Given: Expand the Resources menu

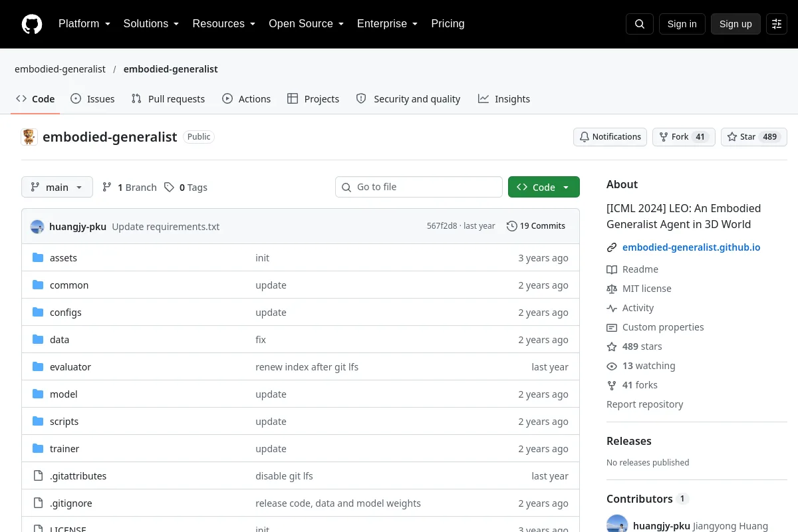Looking at the screenshot, I should coord(224,24).
